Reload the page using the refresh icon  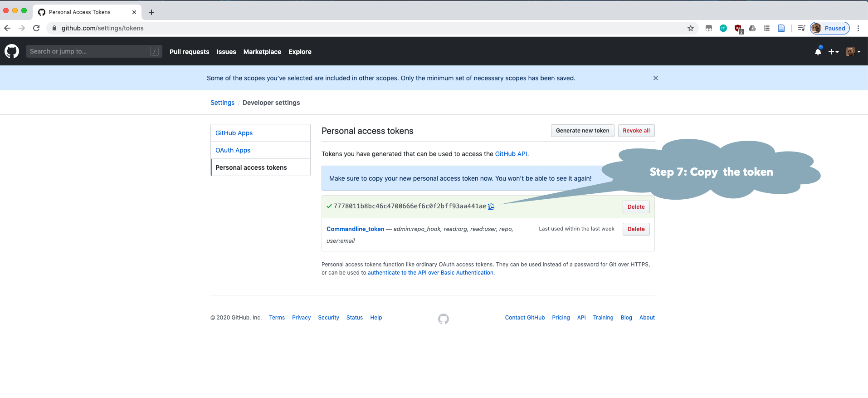click(36, 28)
